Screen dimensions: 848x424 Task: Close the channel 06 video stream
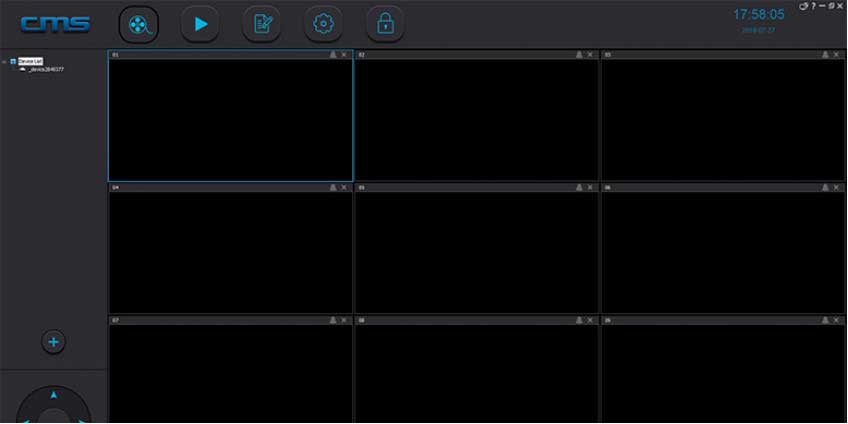pyautogui.click(x=836, y=187)
